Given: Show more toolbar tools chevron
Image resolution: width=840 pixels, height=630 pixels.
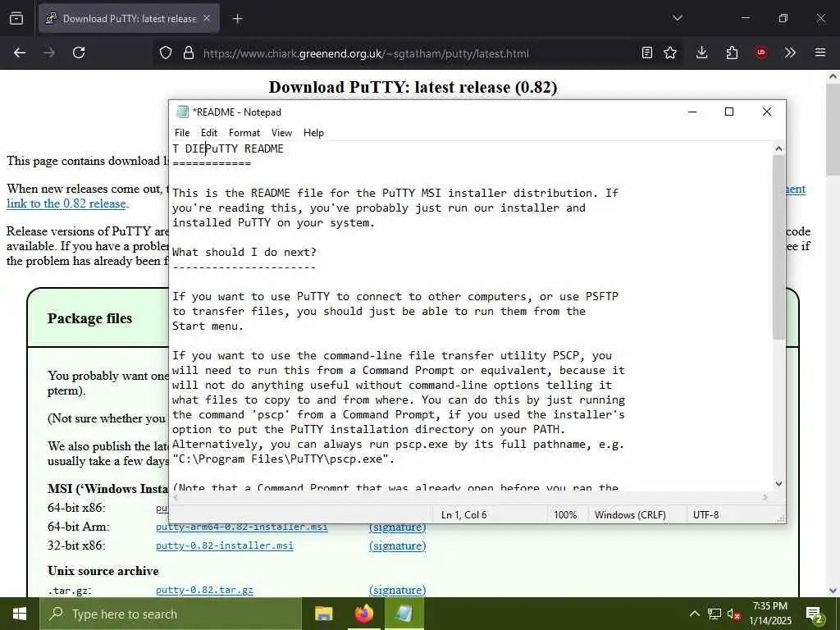Looking at the screenshot, I should pos(790,52).
